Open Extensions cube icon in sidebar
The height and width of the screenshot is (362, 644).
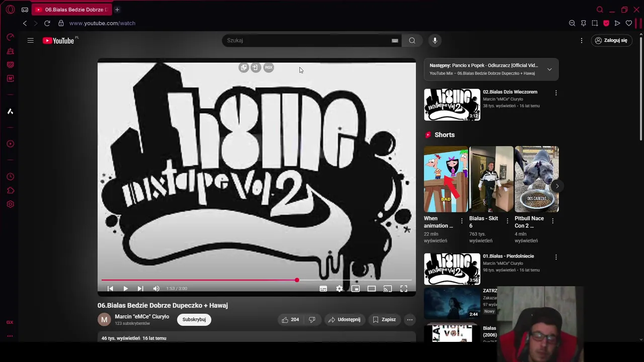[10, 191]
